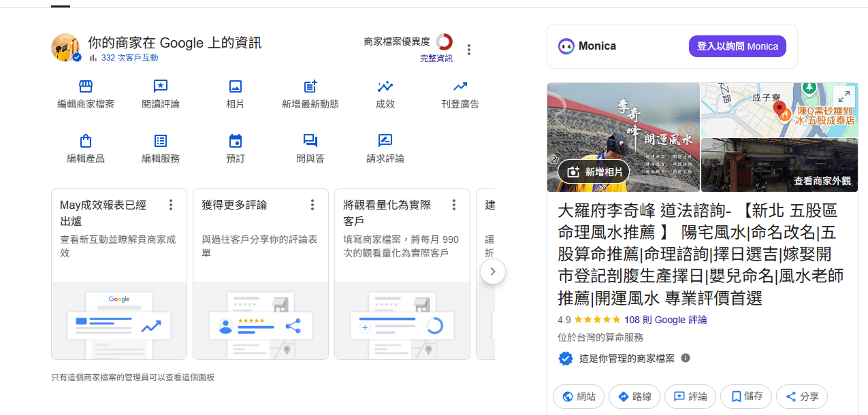This screenshot has width=868, height=415.
Task: Show next cards with right chevron
Action: tap(493, 271)
